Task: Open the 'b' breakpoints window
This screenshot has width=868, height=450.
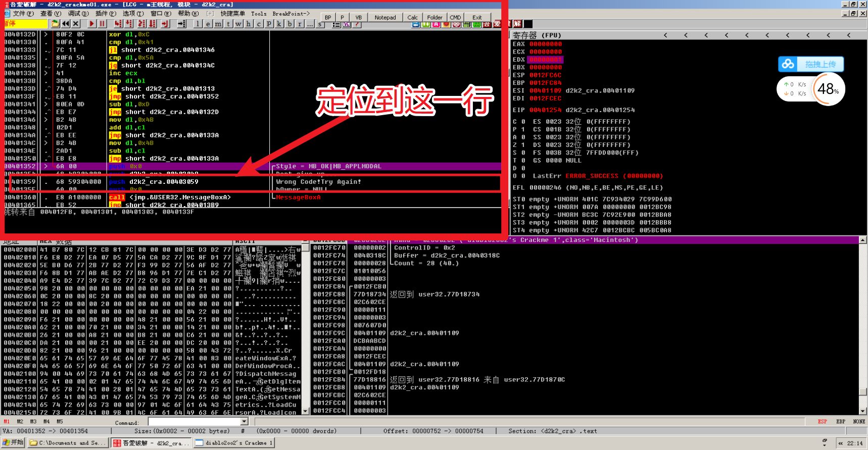Action: point(290,24)
